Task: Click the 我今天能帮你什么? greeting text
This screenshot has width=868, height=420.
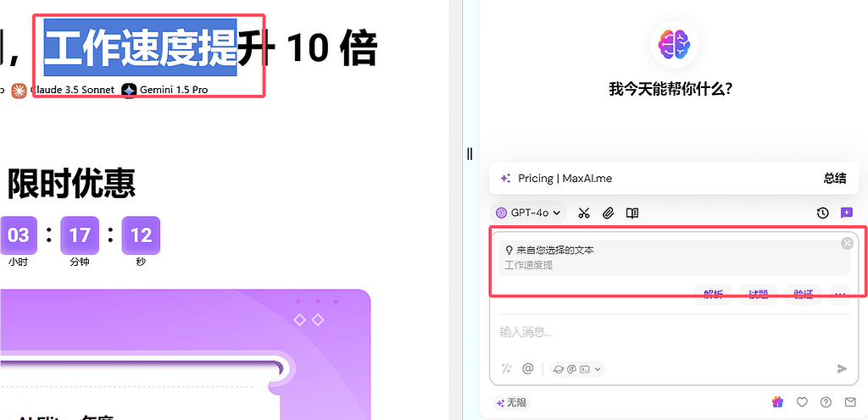Action: point(671,89)
